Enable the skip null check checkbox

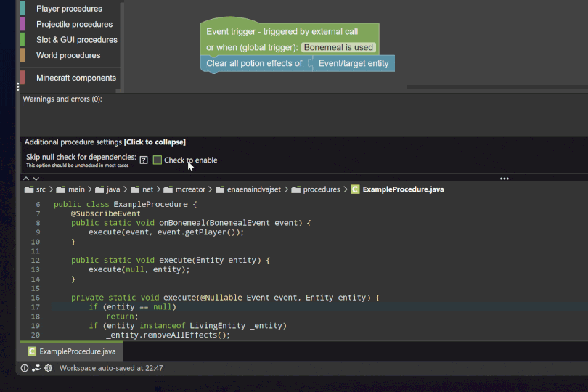click(157, 160)
